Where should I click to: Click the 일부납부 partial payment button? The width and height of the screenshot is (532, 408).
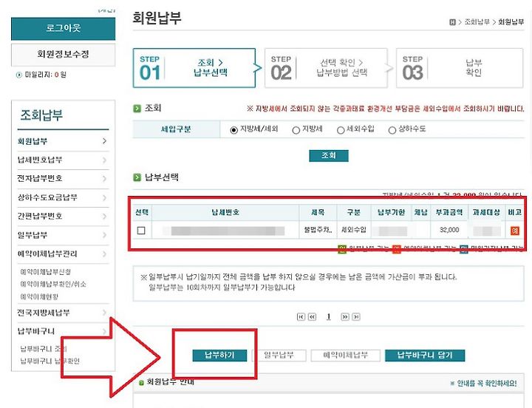click(x=279, y=356)
